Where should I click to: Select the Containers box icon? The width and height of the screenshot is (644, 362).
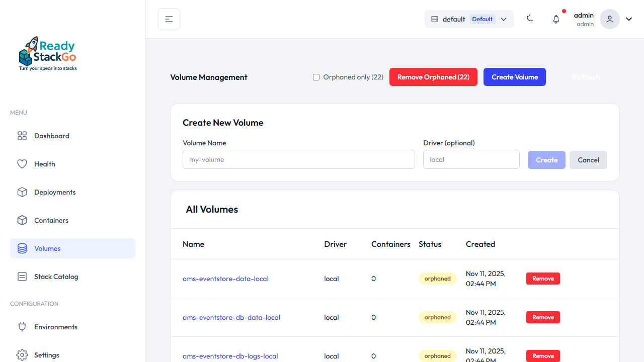[22, 220]
